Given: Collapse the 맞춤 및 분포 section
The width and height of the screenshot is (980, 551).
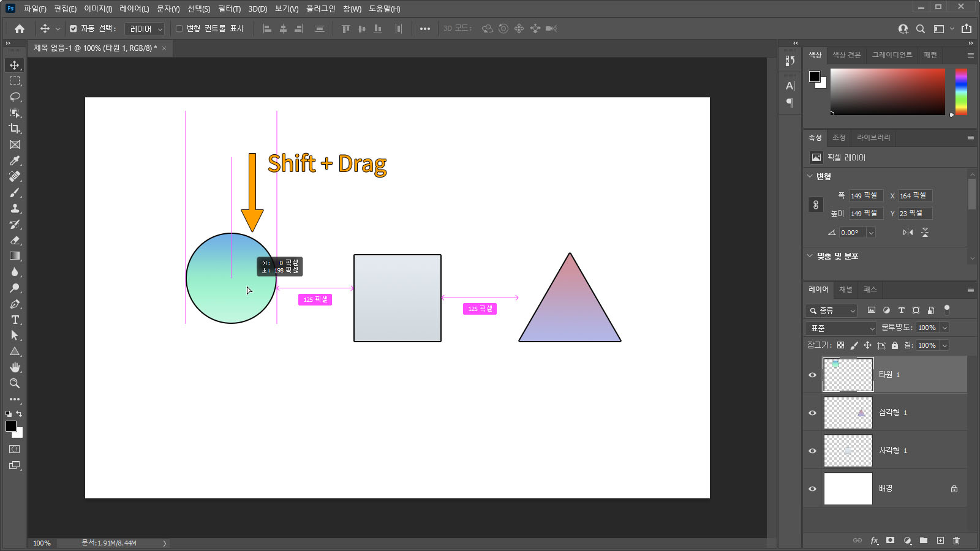Looking at the screenshot, I should point(810,256).
